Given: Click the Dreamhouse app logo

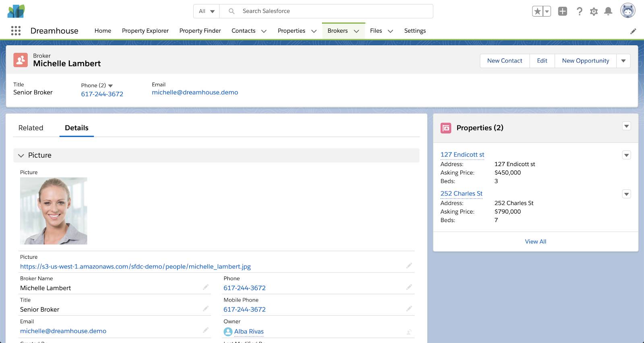Looking at the screenshot, I should pyautogui.click(x=16, y=11).
